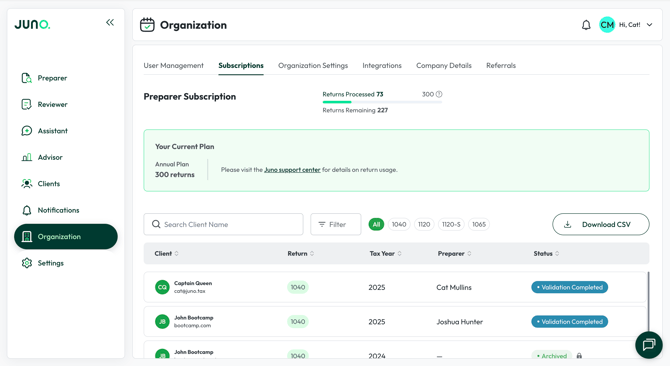Open notifications bell in top header
The width and height of the screenshot is (670, 366).
[x=586, y=25]
